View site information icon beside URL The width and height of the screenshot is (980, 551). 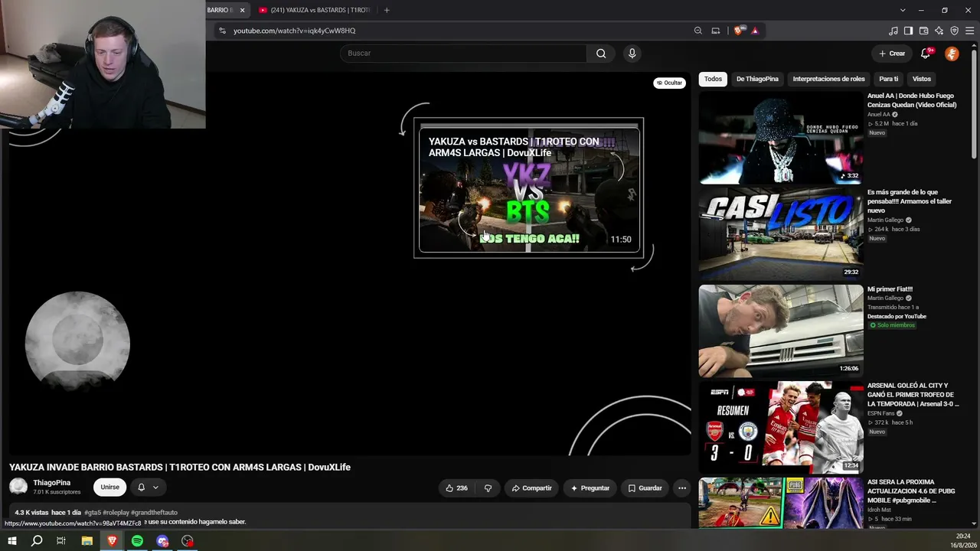(222, 31)
